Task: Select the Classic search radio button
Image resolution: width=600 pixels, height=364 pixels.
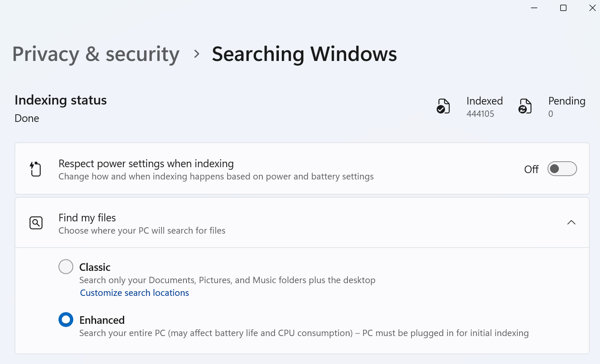Action: point(66,267)
